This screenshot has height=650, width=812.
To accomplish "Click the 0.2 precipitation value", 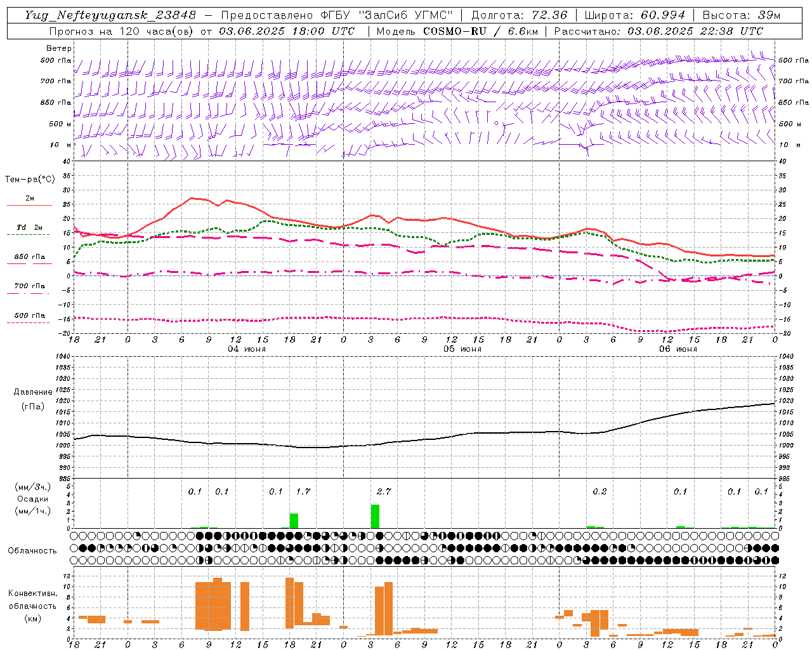I will pos(599,491).
